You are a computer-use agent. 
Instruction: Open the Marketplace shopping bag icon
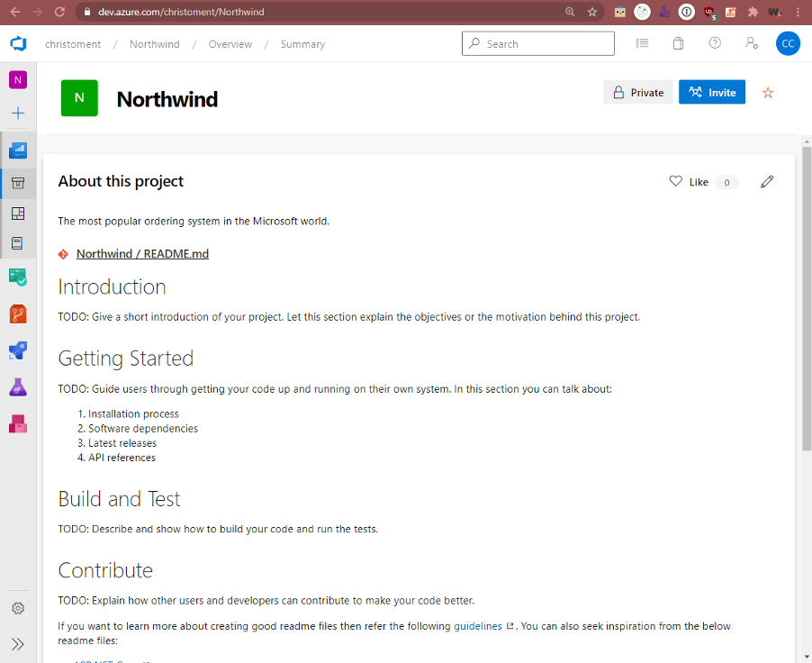point(678,43)
